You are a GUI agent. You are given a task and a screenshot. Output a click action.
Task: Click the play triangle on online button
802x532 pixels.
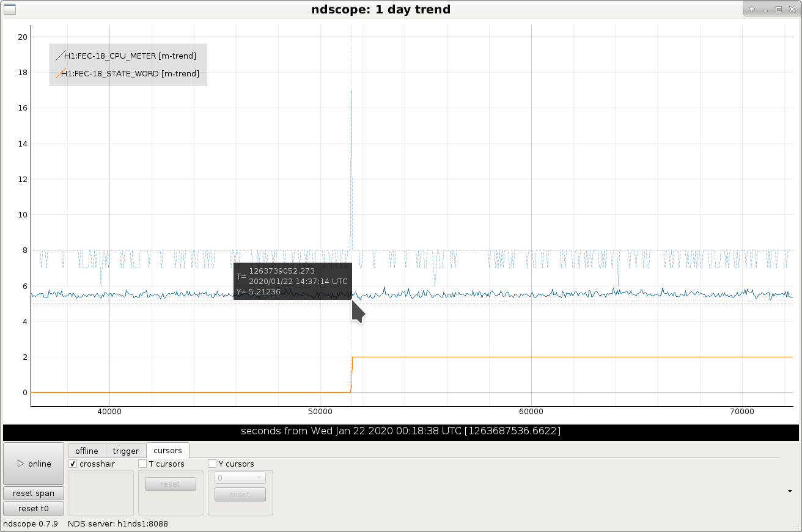pos(20,464)
